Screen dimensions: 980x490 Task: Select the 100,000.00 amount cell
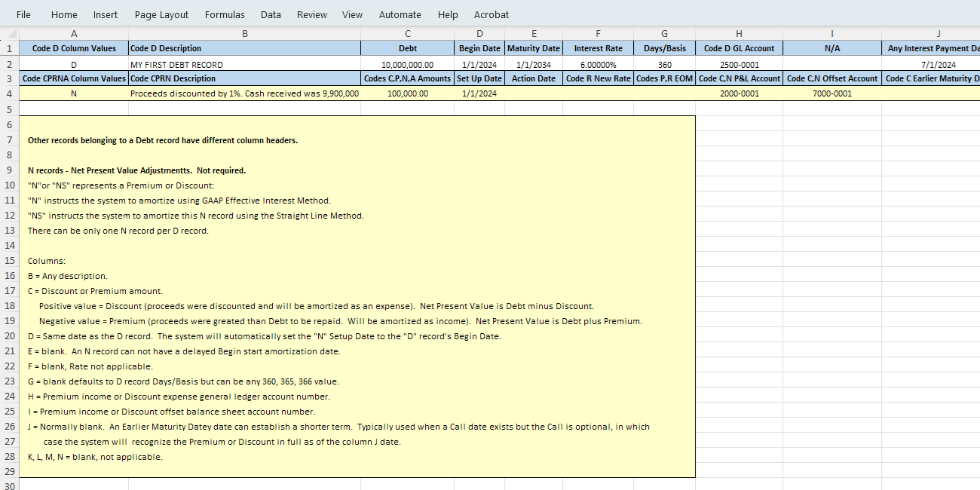(408, 93)
